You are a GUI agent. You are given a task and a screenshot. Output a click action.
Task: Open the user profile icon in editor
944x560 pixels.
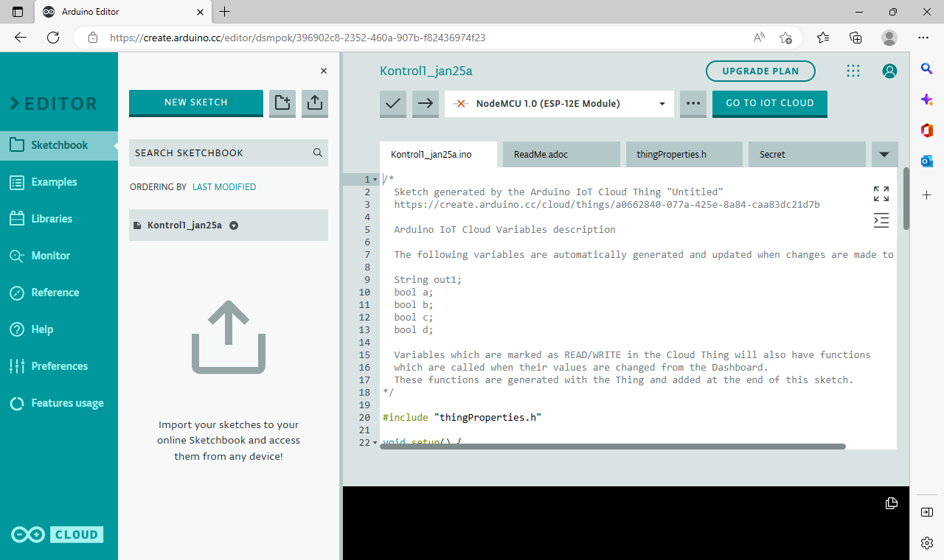(890, 71)
